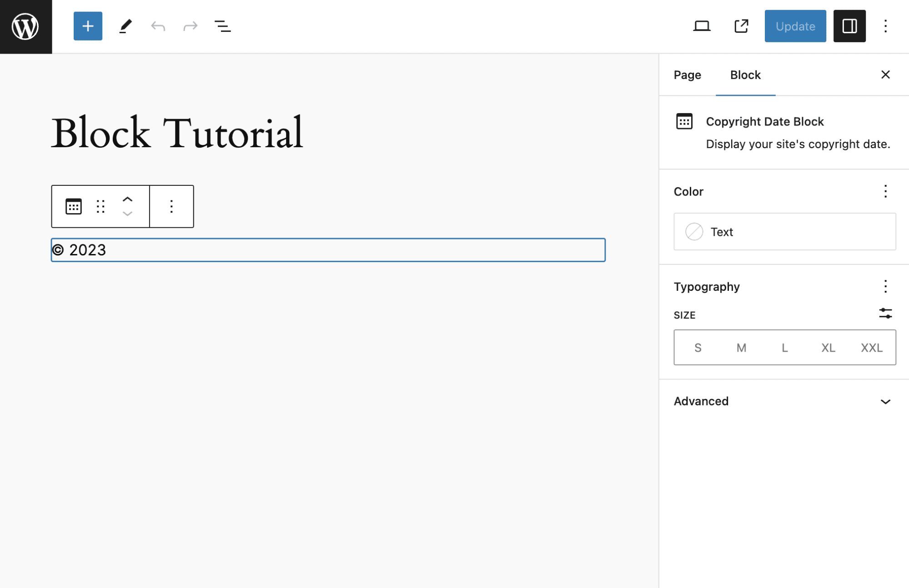Viewport: 909px width, 588px height.
Task: Click the Update button
Action: click(794, 26)
